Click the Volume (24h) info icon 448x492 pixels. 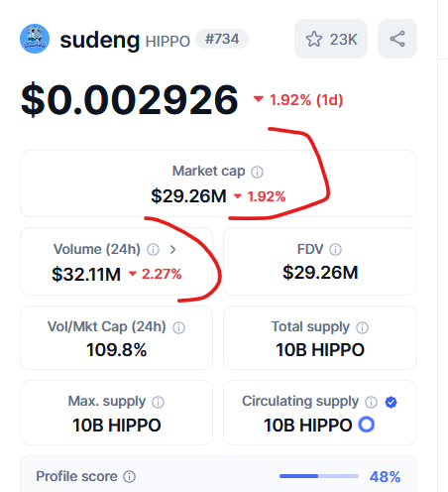point(153,250)
